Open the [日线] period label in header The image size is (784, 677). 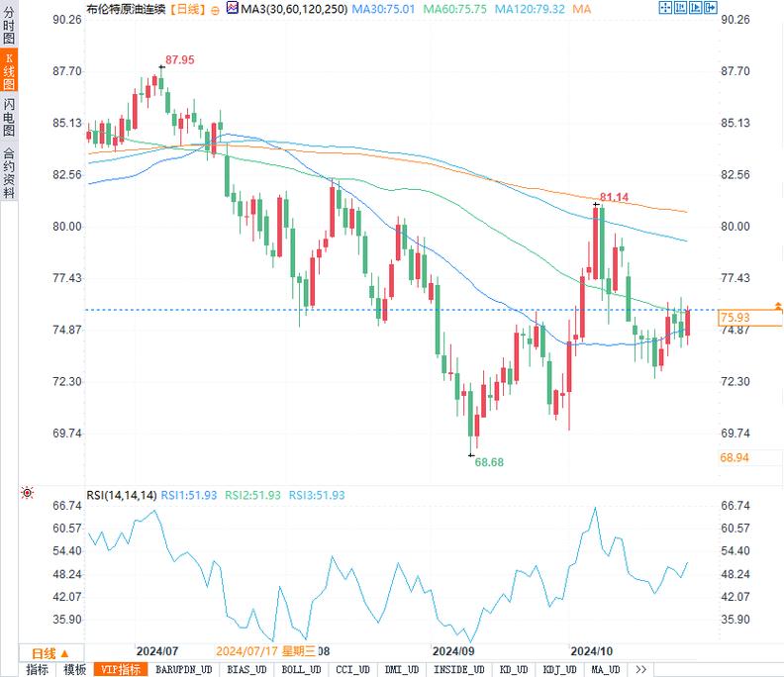click(186, 8)
